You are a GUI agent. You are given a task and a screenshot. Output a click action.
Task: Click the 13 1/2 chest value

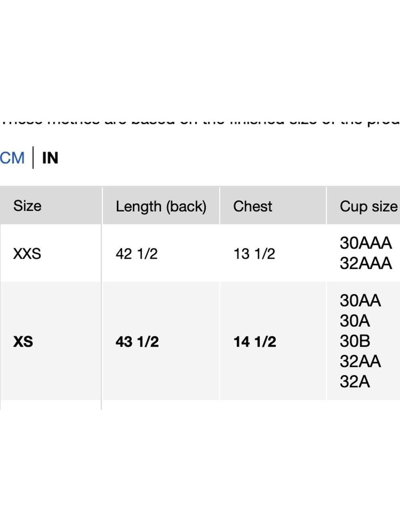coord(254,254)
